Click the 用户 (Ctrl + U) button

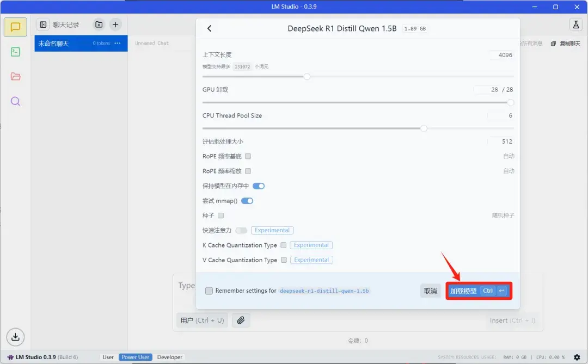(x=202, y=320)
